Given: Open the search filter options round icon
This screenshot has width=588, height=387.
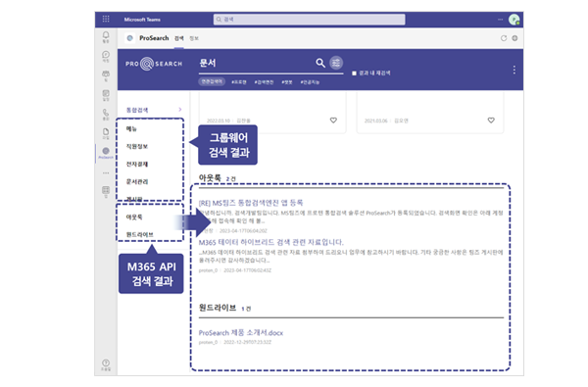Looking at the screenshot, I should pyautogui.click(x=336, y=63).
